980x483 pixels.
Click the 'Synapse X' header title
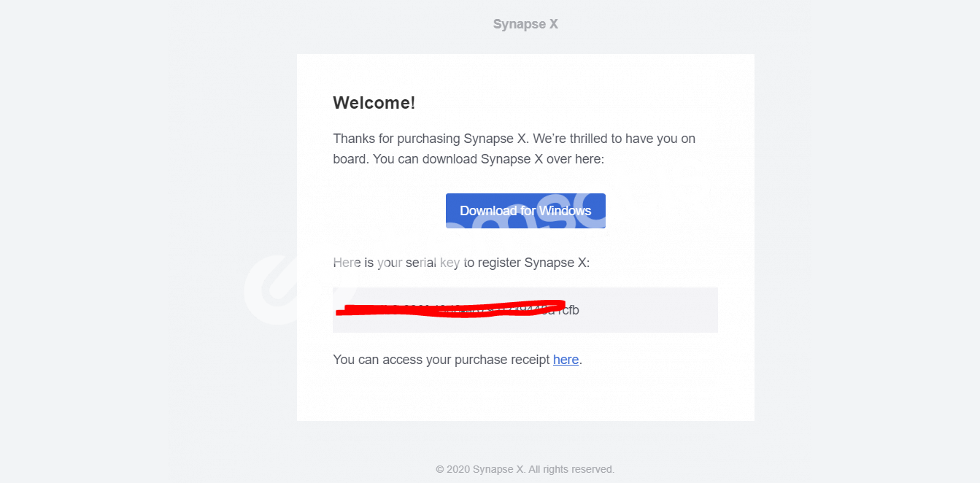(525, 24)
